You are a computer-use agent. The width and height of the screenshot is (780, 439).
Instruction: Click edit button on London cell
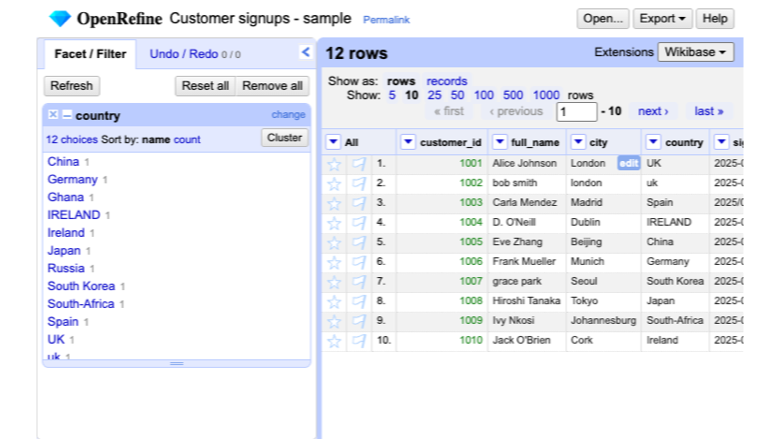pos(628,164)
